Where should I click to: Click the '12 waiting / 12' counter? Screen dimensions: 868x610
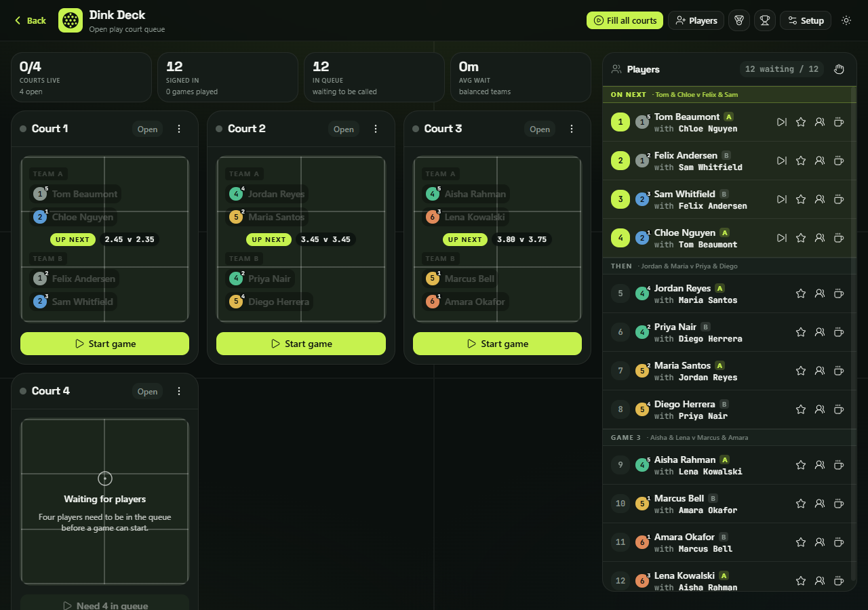[x=782, y=69]
